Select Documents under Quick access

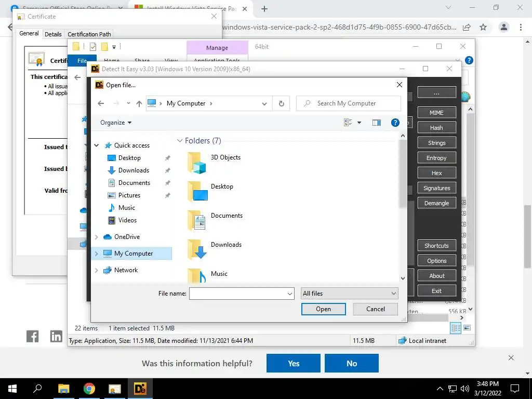134,182
